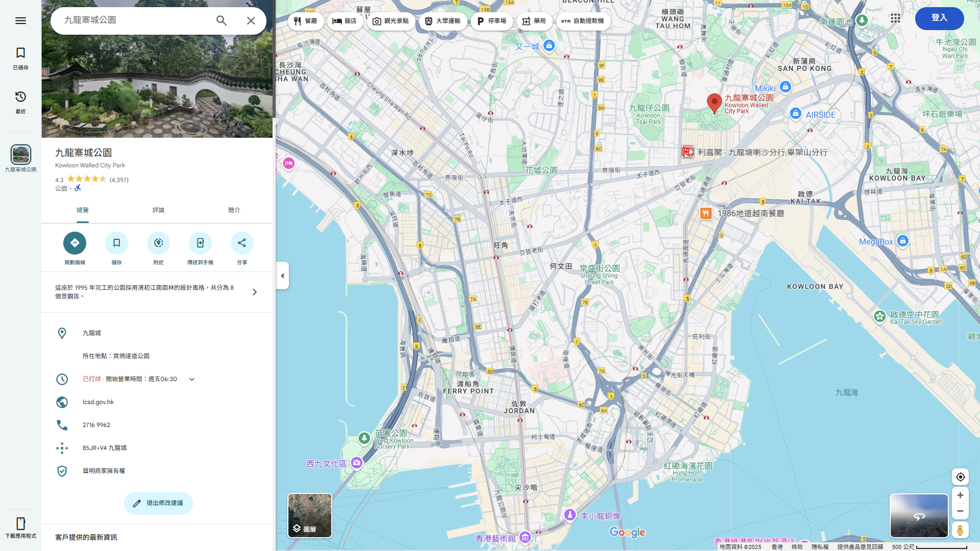Click the MegaBox shopping marker
The width and height of the screenshot is (980, 551).
tap(902, 241)
